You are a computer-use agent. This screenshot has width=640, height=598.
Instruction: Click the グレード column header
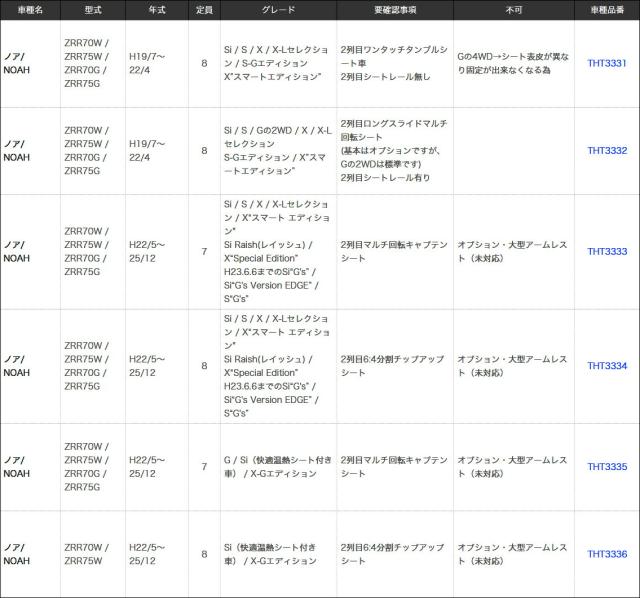278,10
